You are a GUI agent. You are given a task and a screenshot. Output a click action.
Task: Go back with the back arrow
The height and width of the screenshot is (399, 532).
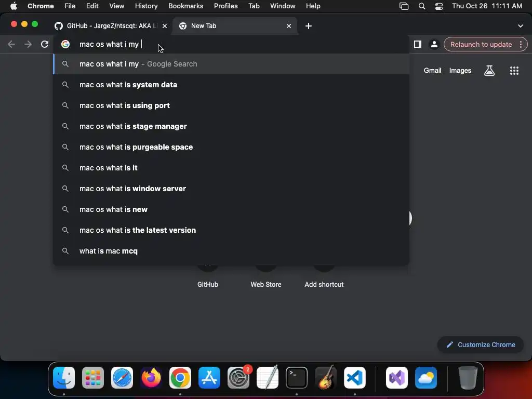[x=11, y=44]
